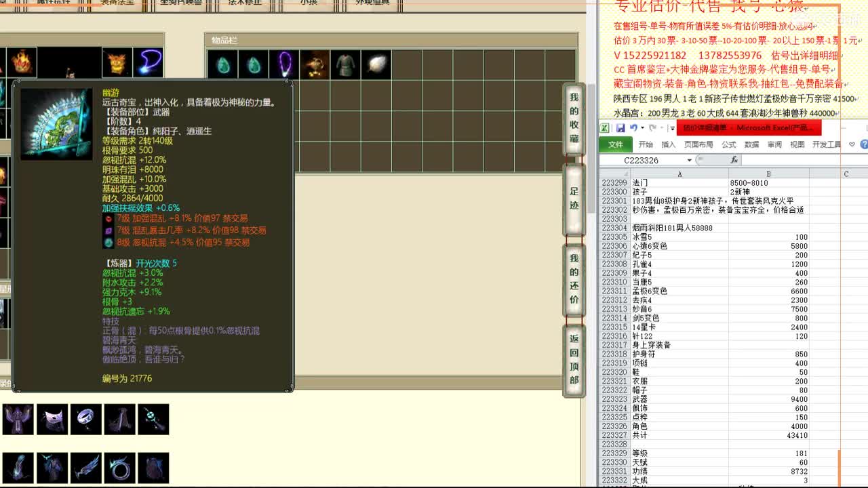The height and width of the screenshot is (488, 868).
Task: Select the golden lamp item in inventory
Action: (315, 65)
